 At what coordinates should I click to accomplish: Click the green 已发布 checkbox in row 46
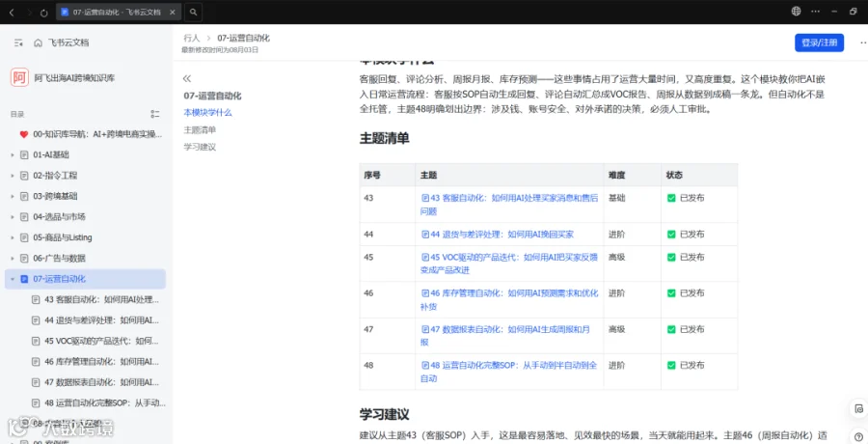[671, 293]
